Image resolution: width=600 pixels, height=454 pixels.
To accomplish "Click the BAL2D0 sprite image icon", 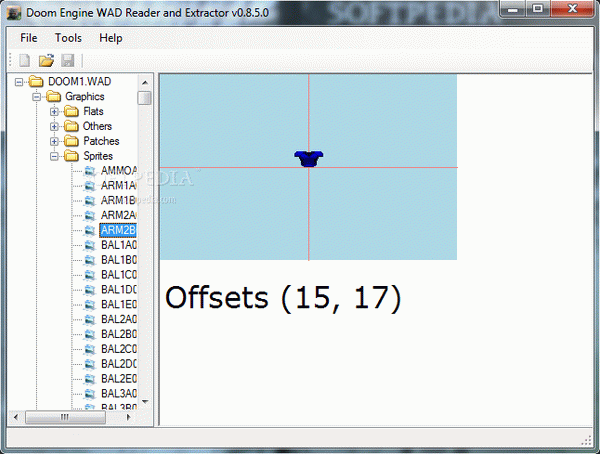I will tap(90, 364).
